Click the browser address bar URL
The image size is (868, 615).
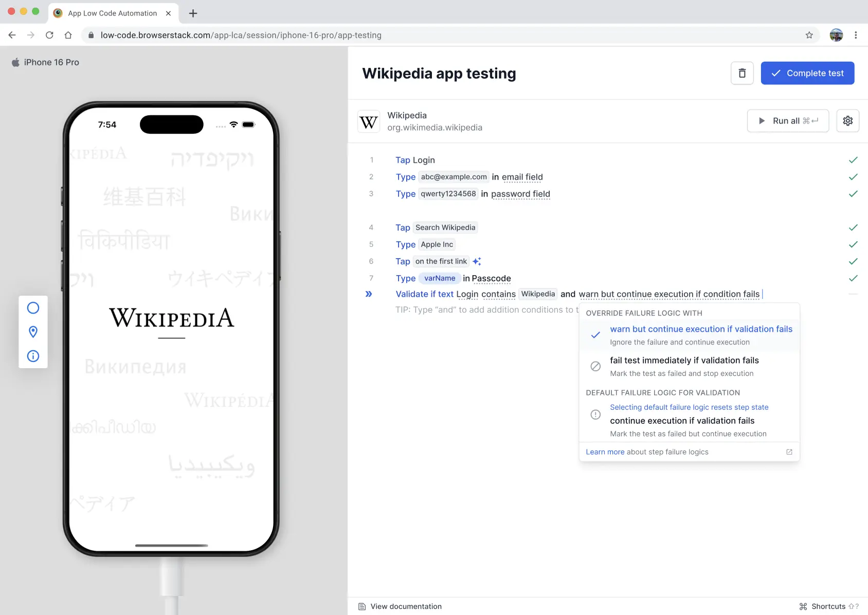coord(241,35)
